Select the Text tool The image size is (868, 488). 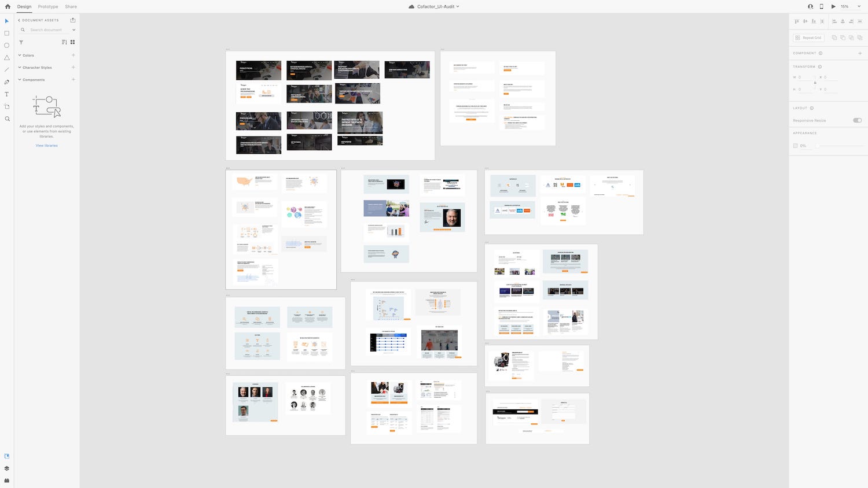click(x=7, y=94)
